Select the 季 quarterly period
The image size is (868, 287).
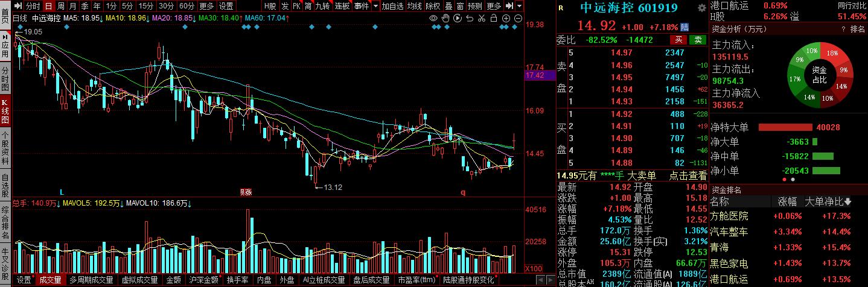click(x=84, y=6)
